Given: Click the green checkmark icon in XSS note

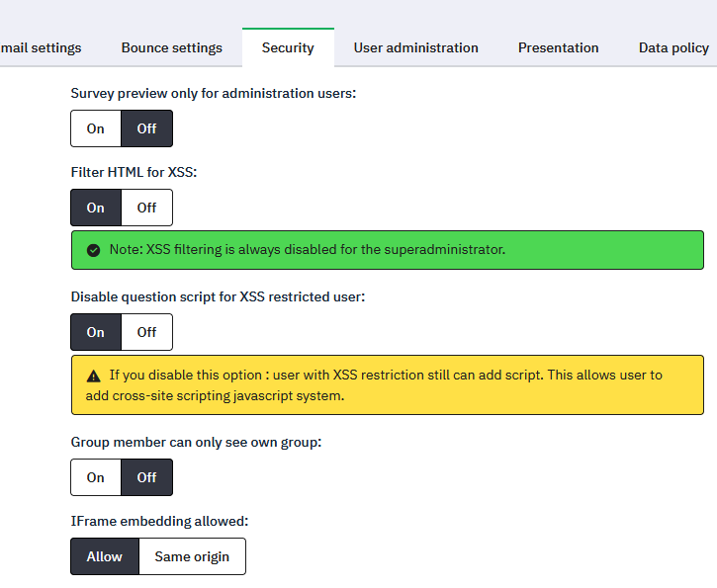Looking at the screenshot, I should click(x=94, y=250).
